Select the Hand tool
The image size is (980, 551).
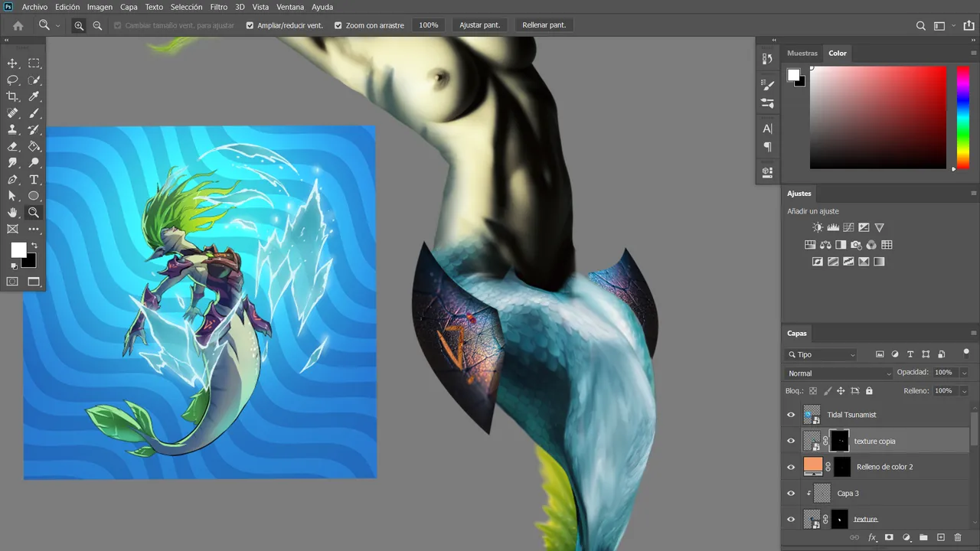click(12, 213)
